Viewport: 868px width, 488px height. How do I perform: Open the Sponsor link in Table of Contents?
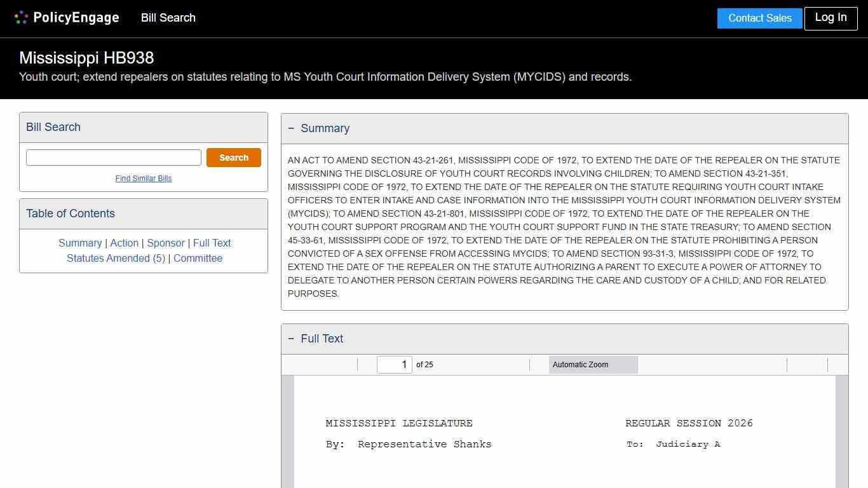[166, 243]
